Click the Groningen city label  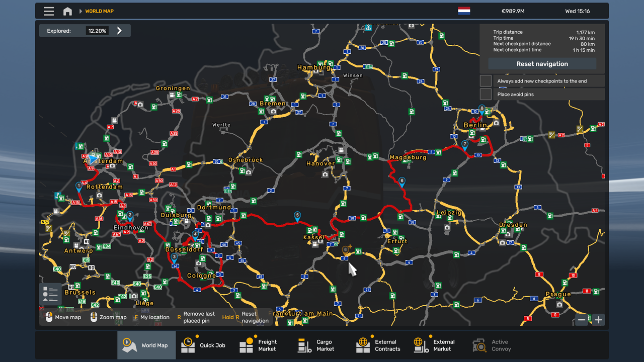(173, 88)
